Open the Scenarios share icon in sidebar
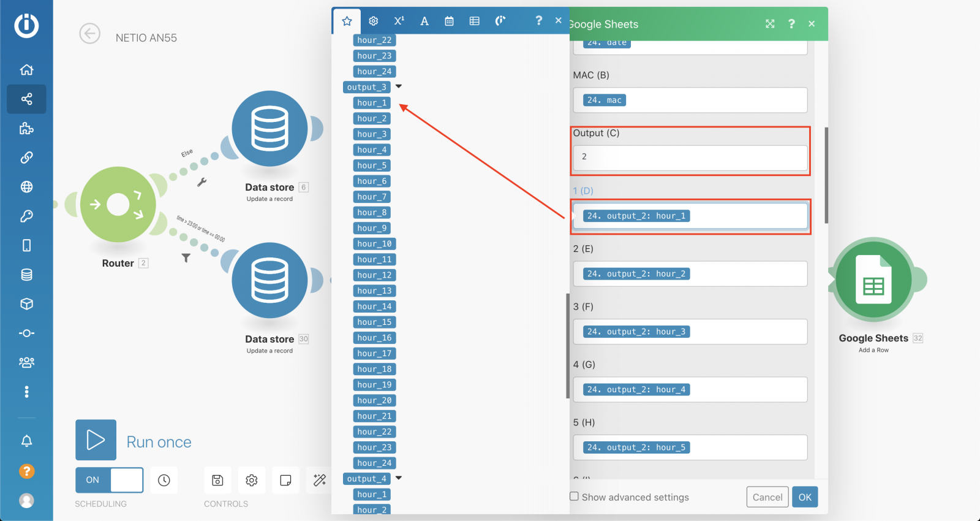Image resolution: width=980 pixels, height=521 pixels. 26,99
